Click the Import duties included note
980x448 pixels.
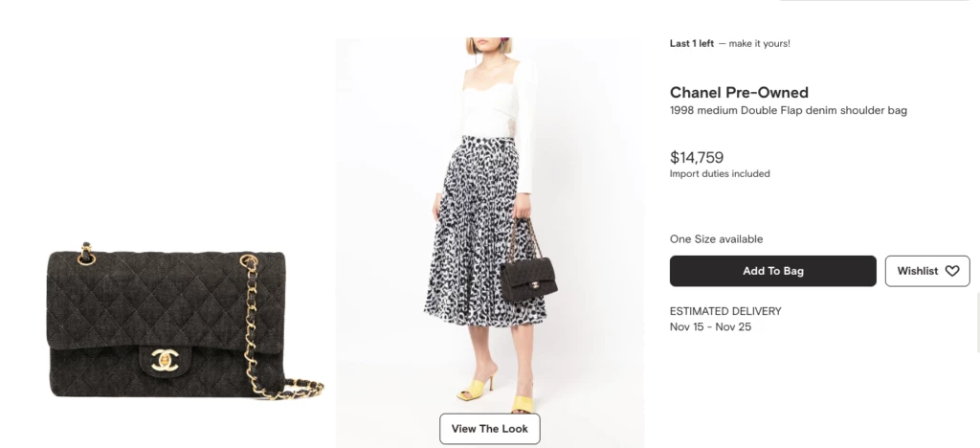(720, 174)
